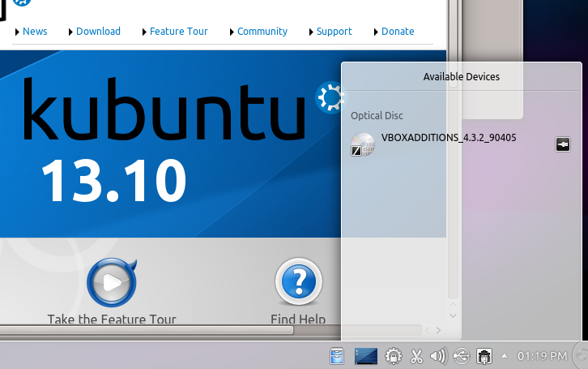Click the Find Help question mark icon
This screenshot has height=369, width=588.
(x=299, y=281)
